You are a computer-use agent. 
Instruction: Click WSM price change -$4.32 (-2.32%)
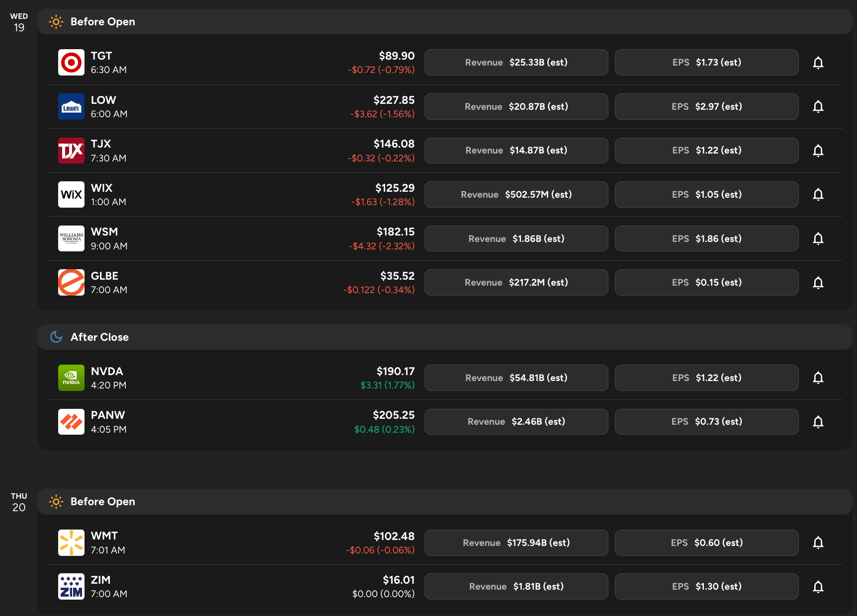coord(382,246)
